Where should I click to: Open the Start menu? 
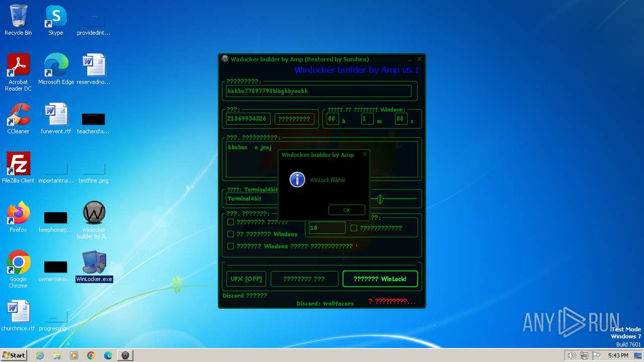click(14, 355)
